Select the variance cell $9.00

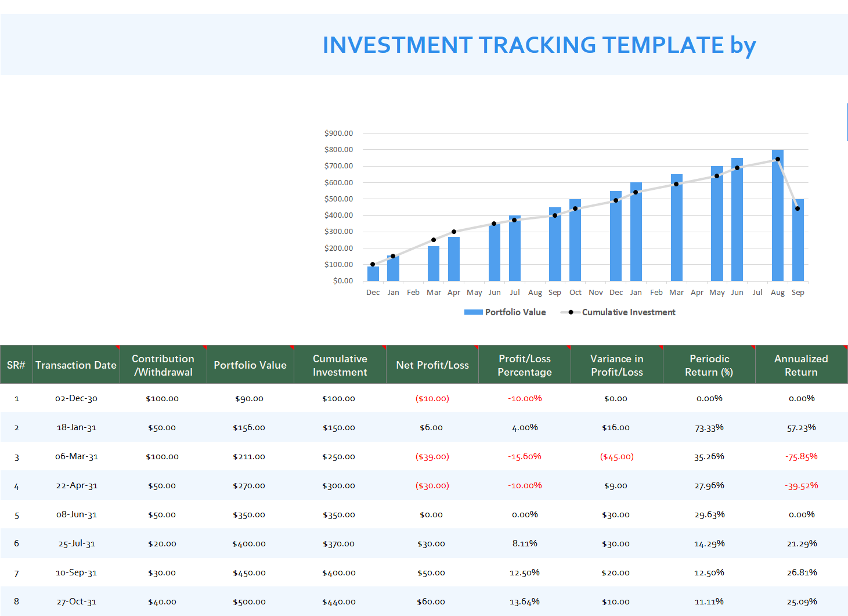[x=616, y=485]
